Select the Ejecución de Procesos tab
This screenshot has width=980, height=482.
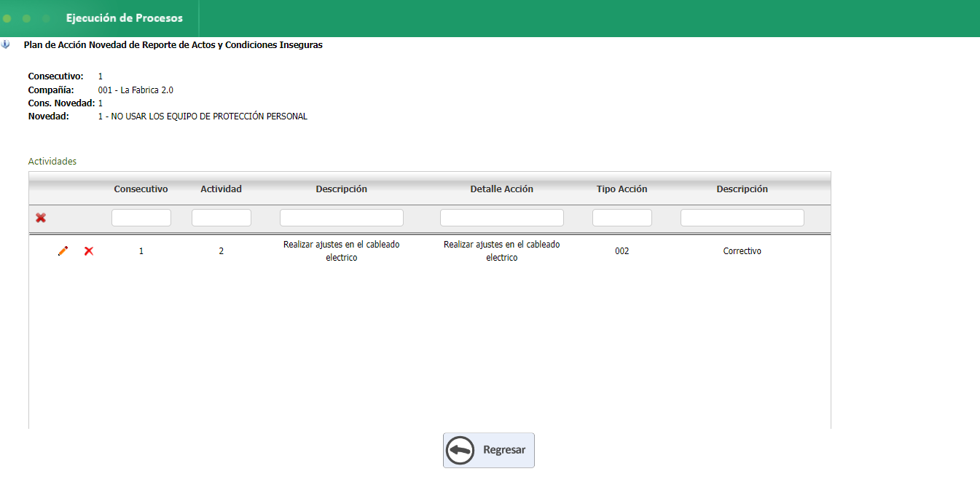click(125, 18)
